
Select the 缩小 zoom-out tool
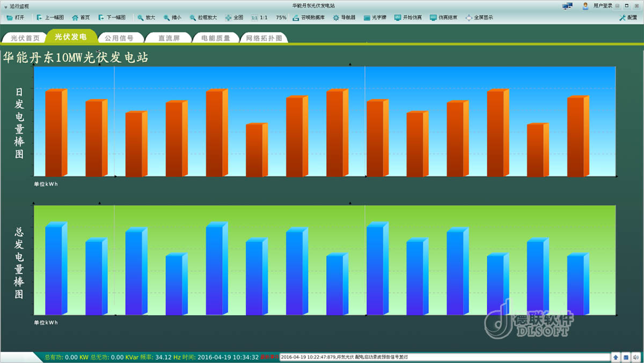point(172,17)
